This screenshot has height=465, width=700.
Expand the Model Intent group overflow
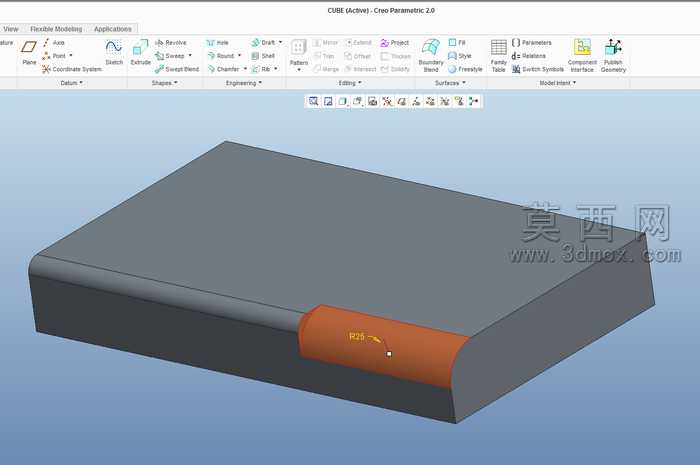558,83
